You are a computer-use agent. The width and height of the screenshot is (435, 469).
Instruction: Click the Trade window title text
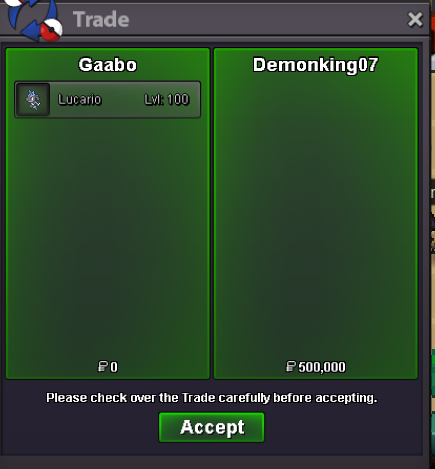click(101, 19)
